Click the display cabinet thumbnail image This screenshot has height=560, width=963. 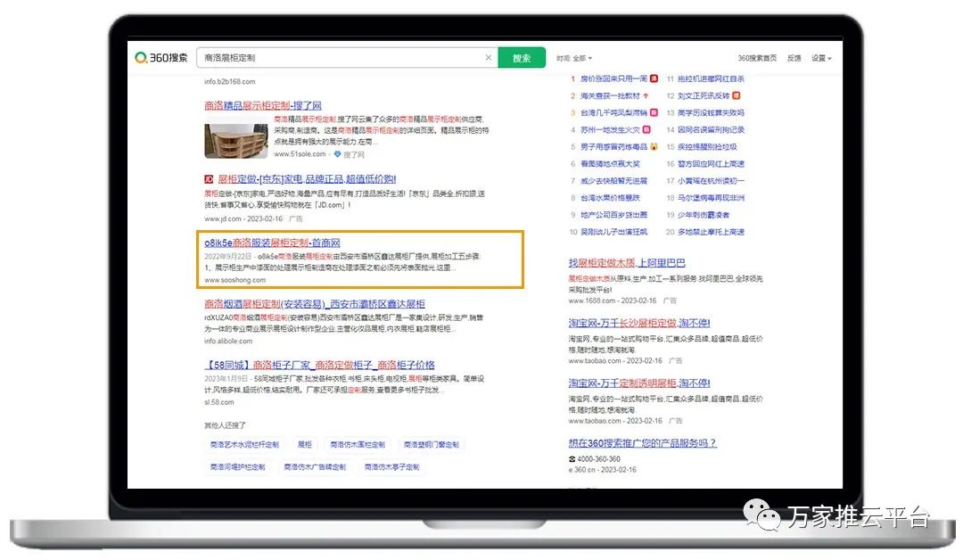(x=235, y=136)
